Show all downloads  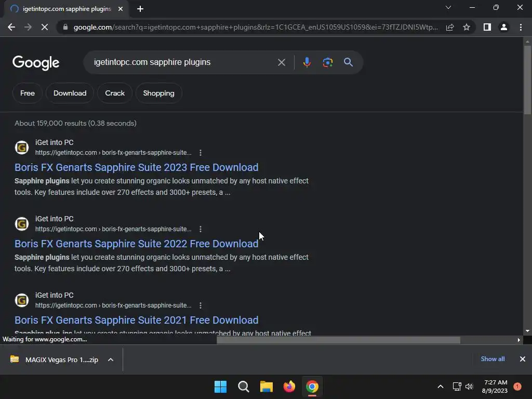[493, 359]
